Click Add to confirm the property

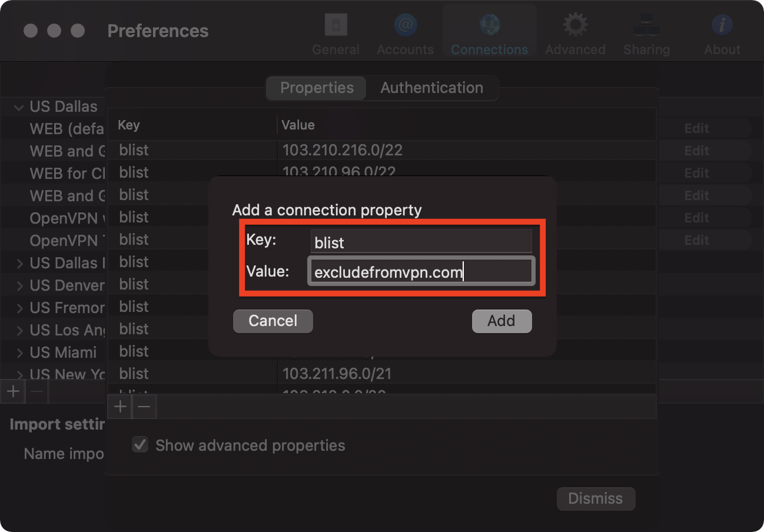(x=501, y=321)
